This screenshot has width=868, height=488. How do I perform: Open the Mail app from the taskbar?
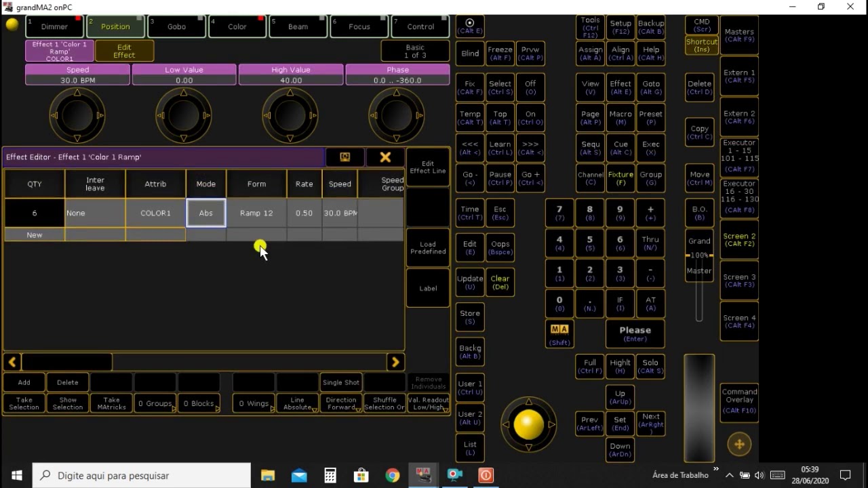click(x=299, y=475)
